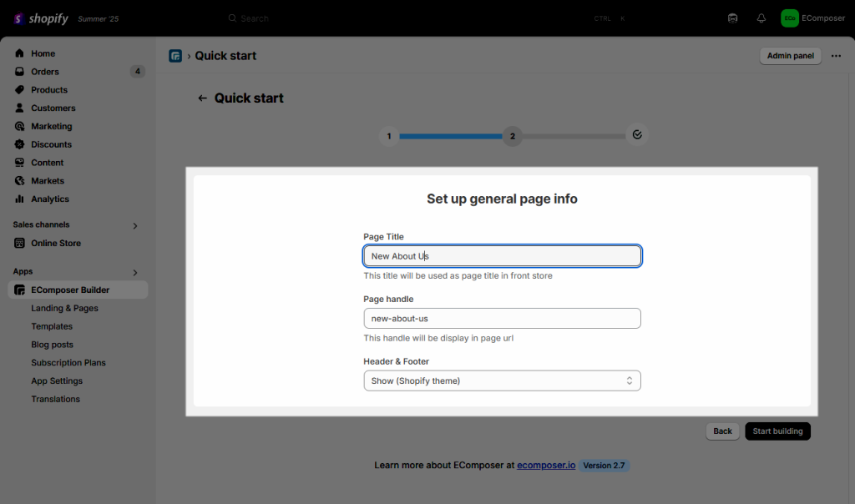Click the EComposer Builder app icon in sidebar
The height and width of the screenshot is (504, 855).
pyautogui.click(x=20, y=290)
